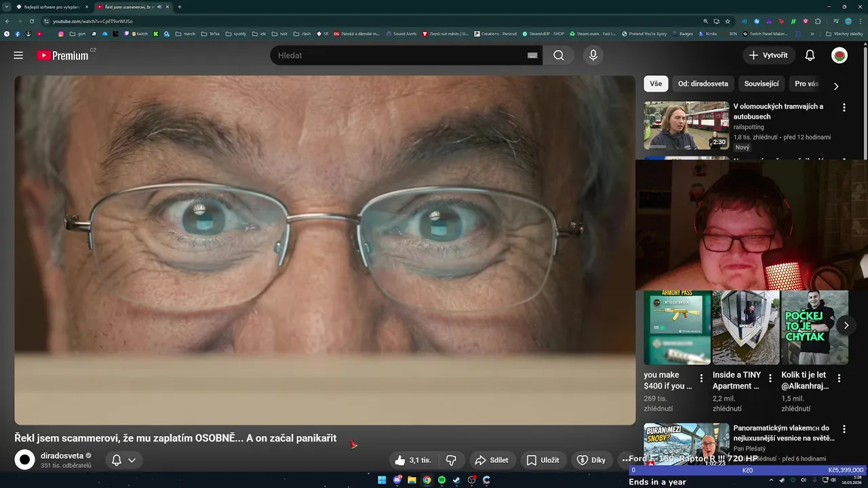868x488 pixels.
Task: Show hidden system tray icons
Action: (771, 480)
